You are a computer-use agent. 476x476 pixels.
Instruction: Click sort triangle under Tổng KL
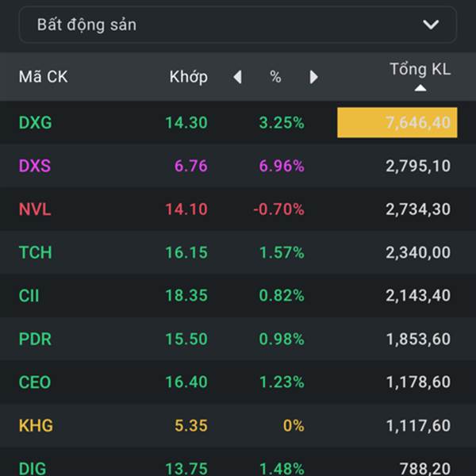(x=420, y=88)
